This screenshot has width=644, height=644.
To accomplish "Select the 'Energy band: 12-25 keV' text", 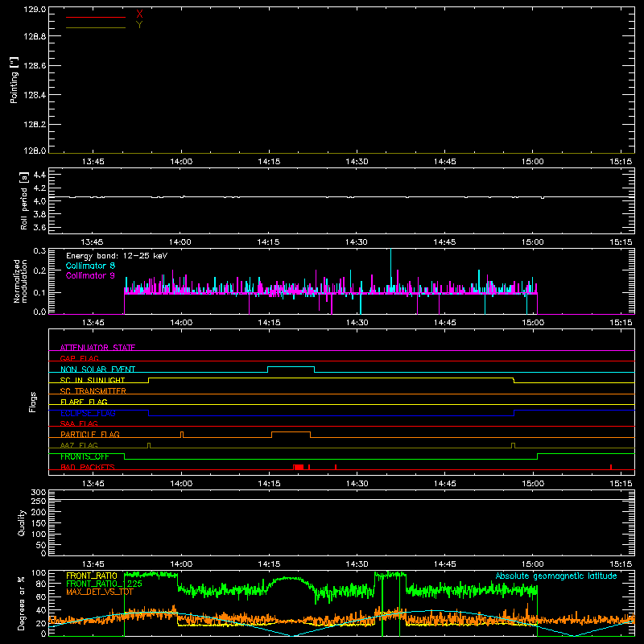I will tap(117, 256).
